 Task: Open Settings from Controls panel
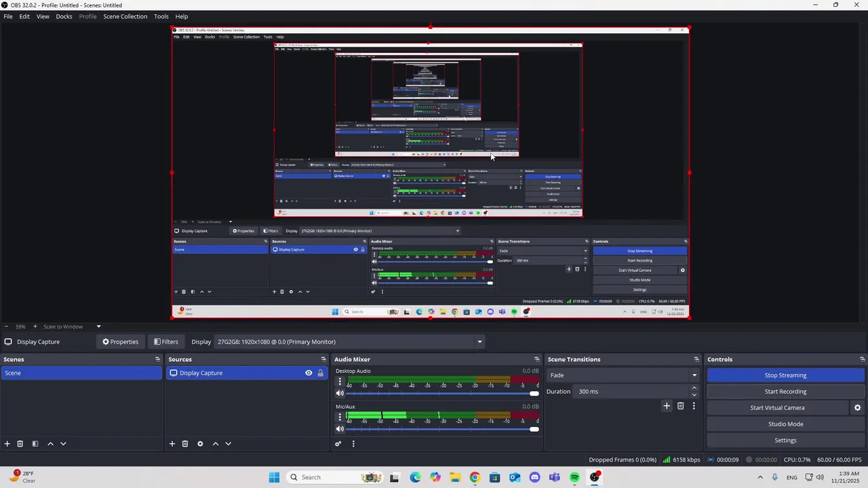tap(785, 441)
